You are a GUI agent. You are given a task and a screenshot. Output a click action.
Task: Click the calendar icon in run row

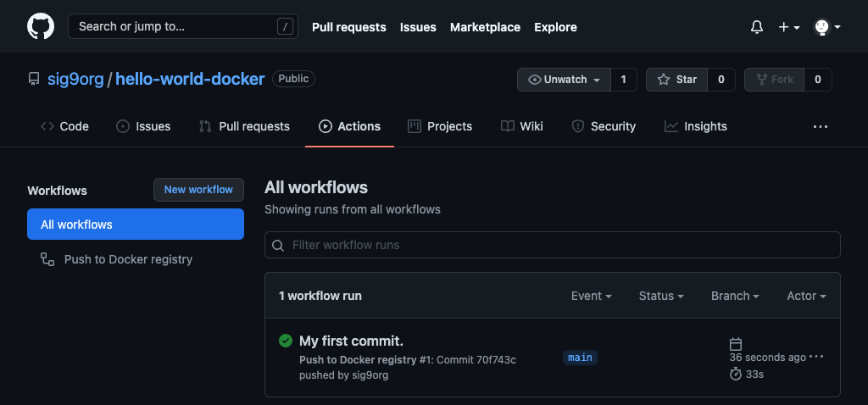pos(736,344)
